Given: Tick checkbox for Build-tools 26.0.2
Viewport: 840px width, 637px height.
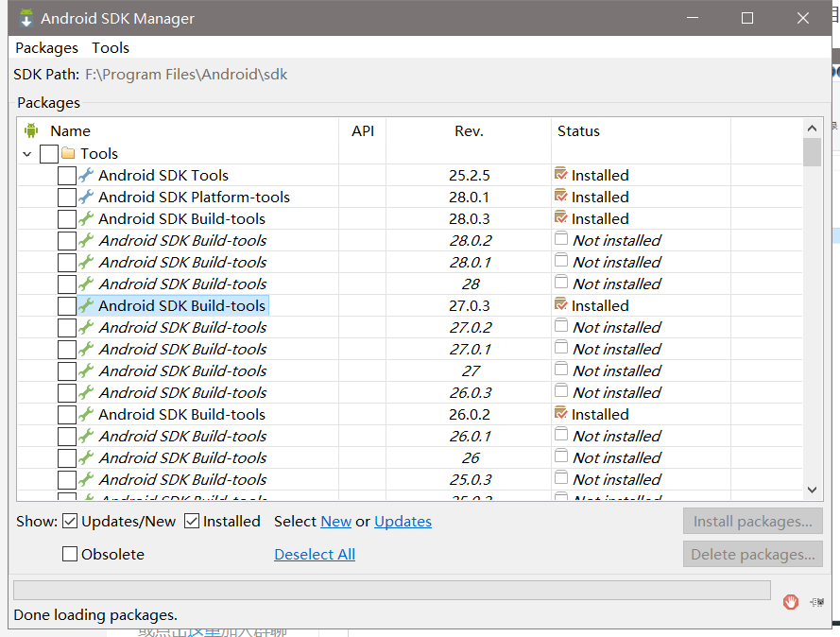Looking at the screenshot, I should [67, 415].
